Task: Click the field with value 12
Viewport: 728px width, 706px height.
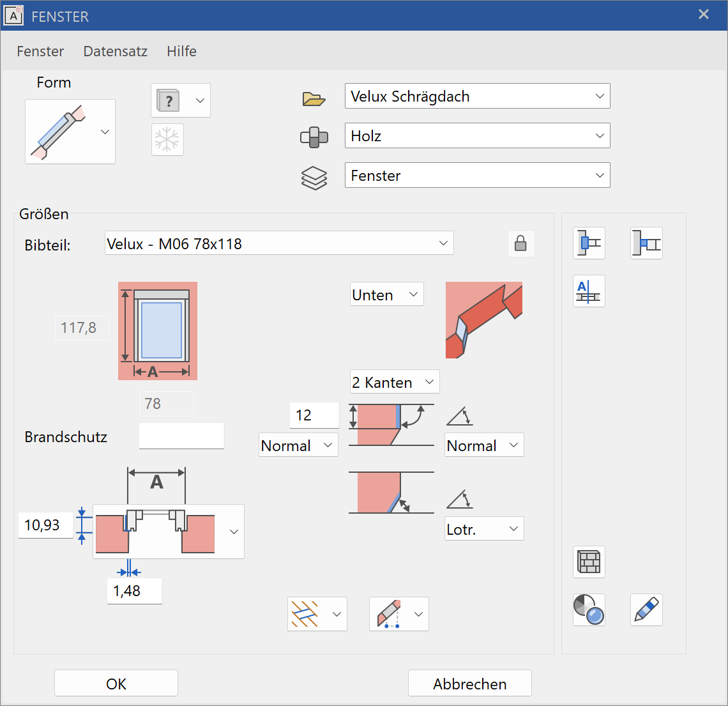Action: [314, 415]
